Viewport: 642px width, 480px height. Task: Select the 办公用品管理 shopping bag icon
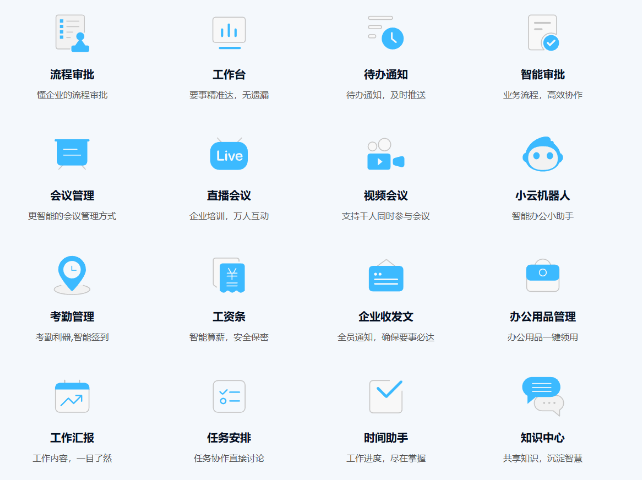click(542, 275)
